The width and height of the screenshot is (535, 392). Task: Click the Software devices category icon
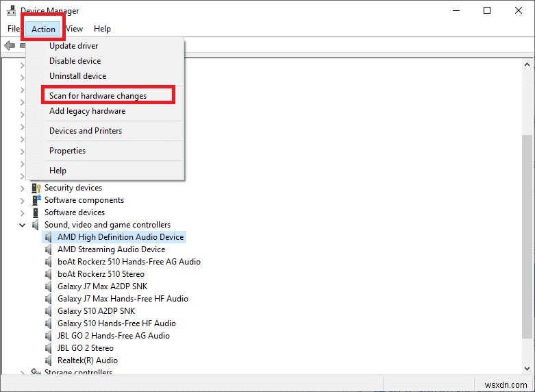point(36,212)
